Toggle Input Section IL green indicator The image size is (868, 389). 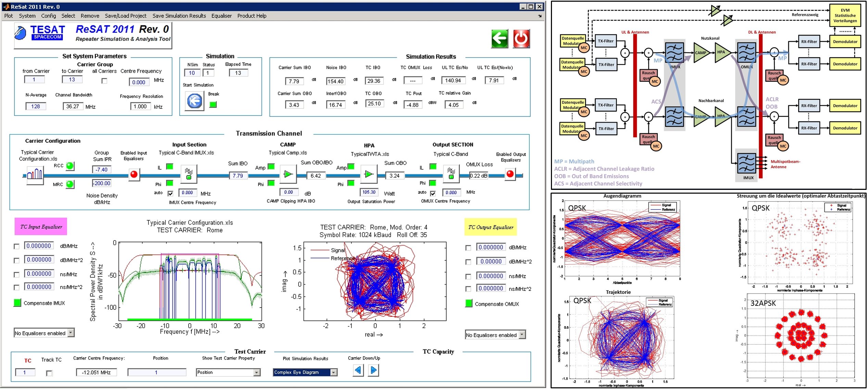(169, 167)
